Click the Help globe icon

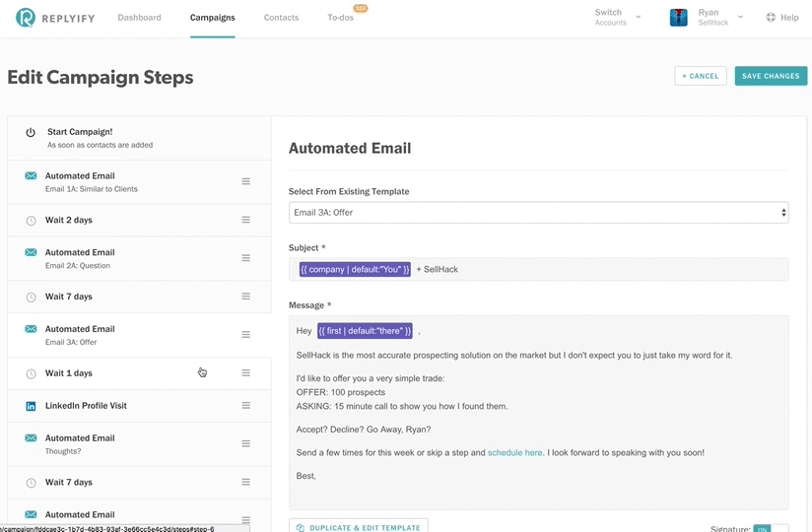(771, 18)
